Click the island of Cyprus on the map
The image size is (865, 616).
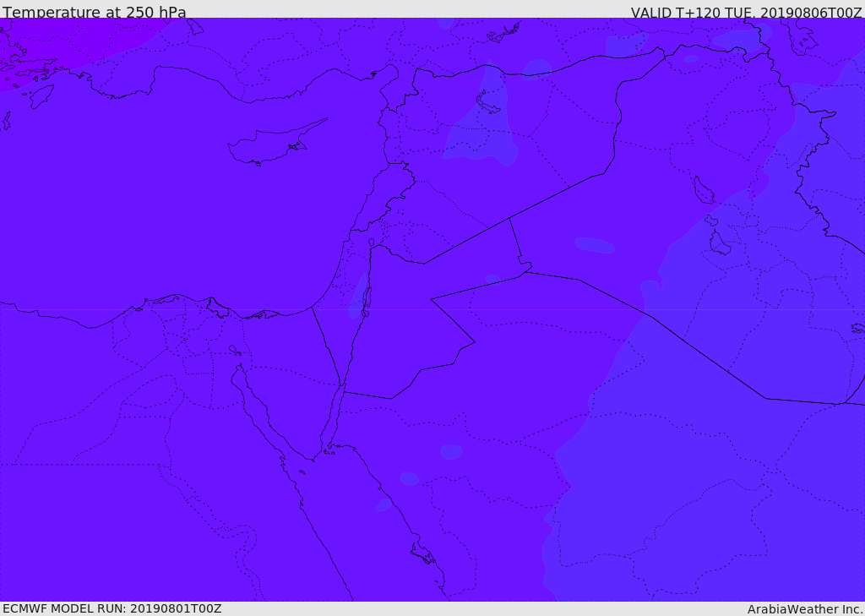tap(270, 144)
